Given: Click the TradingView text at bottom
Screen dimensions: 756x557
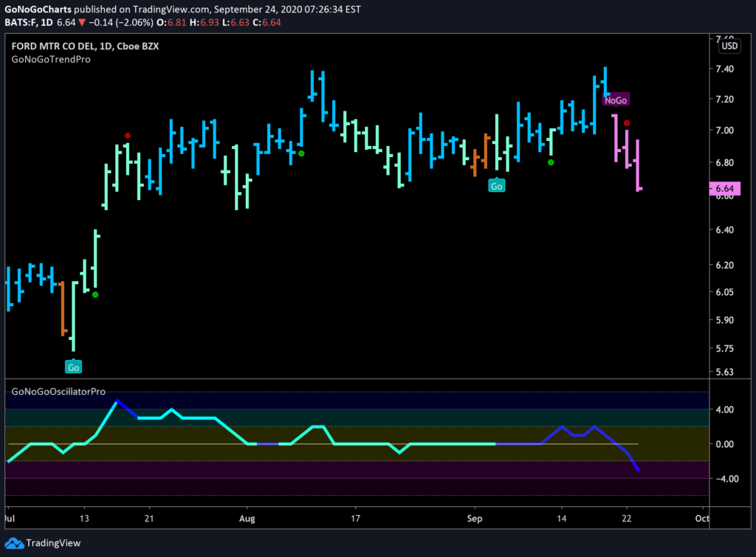Looking at the screenshot, I should pos(53,543).
